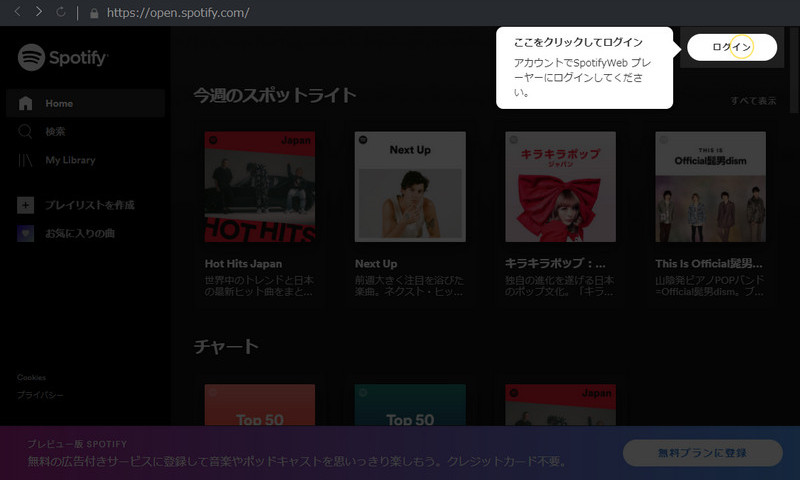Click the This Is Official髭男... title
The height and width of the screenshot is (480, 800).
click(709, 264)
